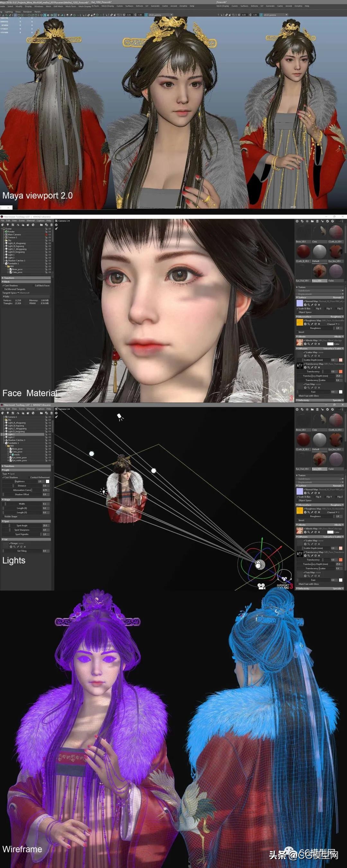This screenshot has width=347, height=868.
Task: Select Brow_pose in Lights window scene tree
Action: (x=17, y=449)
